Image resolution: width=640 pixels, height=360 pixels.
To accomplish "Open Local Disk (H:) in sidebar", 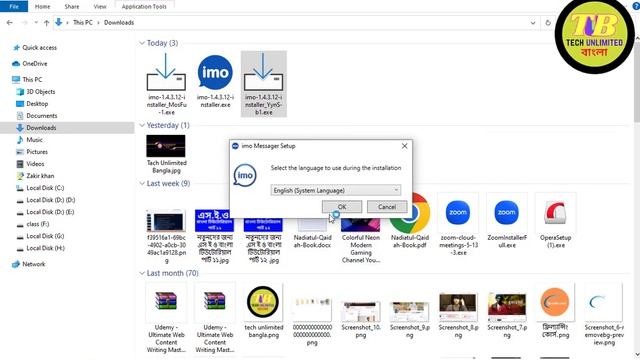I will [45, 248].
